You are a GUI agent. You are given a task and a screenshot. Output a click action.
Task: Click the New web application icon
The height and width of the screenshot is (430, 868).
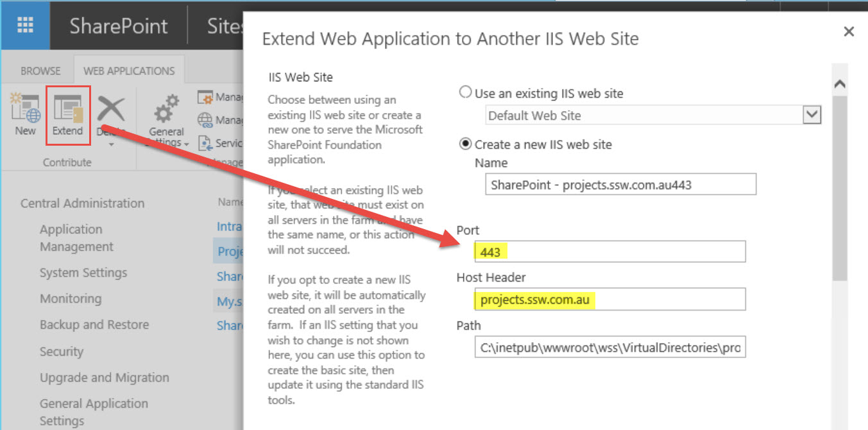(25, 110)
